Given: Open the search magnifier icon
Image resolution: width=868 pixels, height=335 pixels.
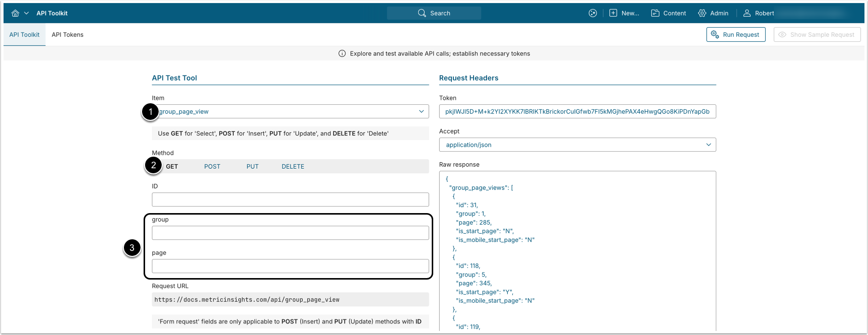Looking at the screenshot, I should pos(422,13).
